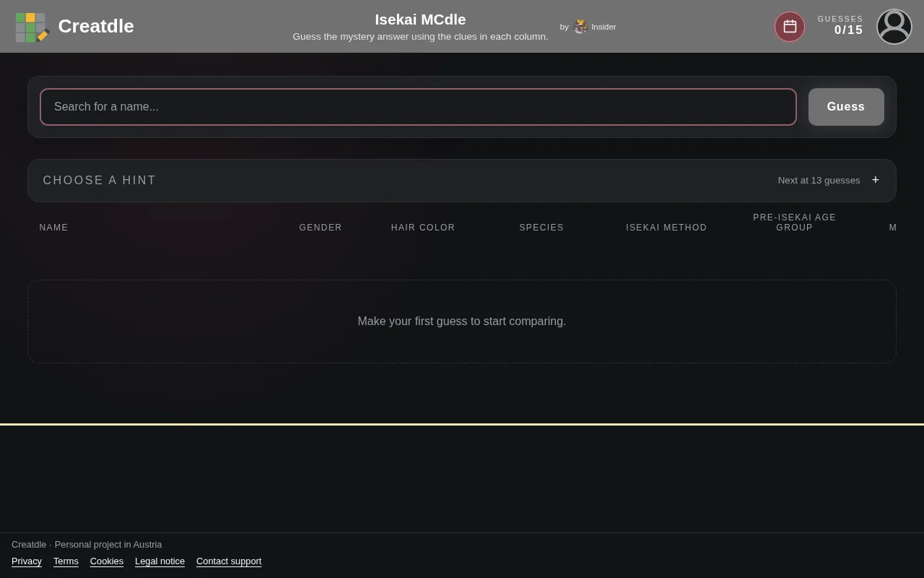Viewport: 924px width, 578px height.
Task: Open the Cookies link
Action: point(107,561)
